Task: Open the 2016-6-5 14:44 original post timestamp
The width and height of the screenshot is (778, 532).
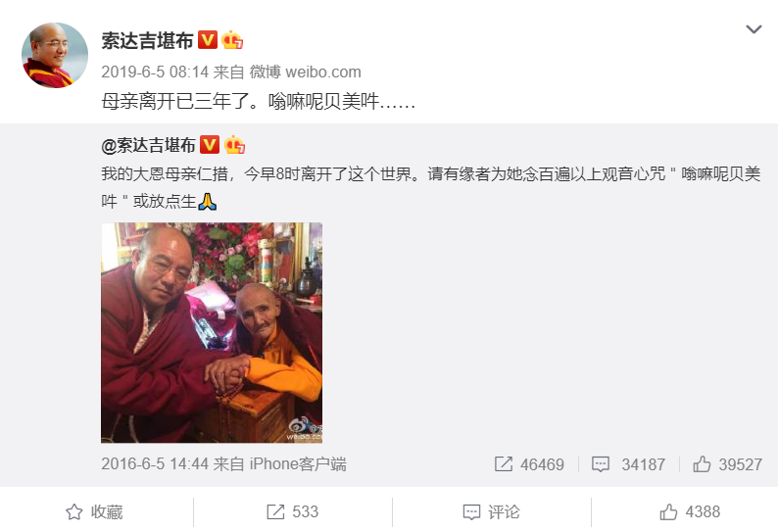Action: pyautogui.click(x=154, y=464)
